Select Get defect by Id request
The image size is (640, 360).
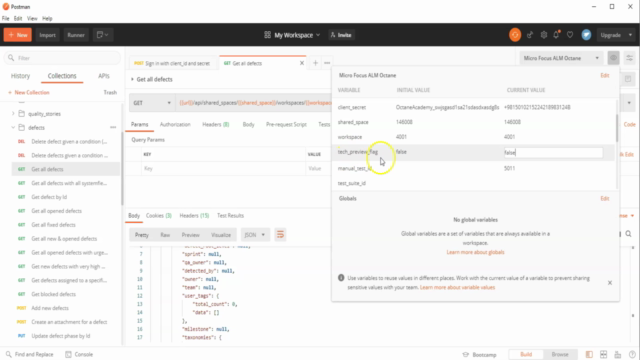point(49,197)
